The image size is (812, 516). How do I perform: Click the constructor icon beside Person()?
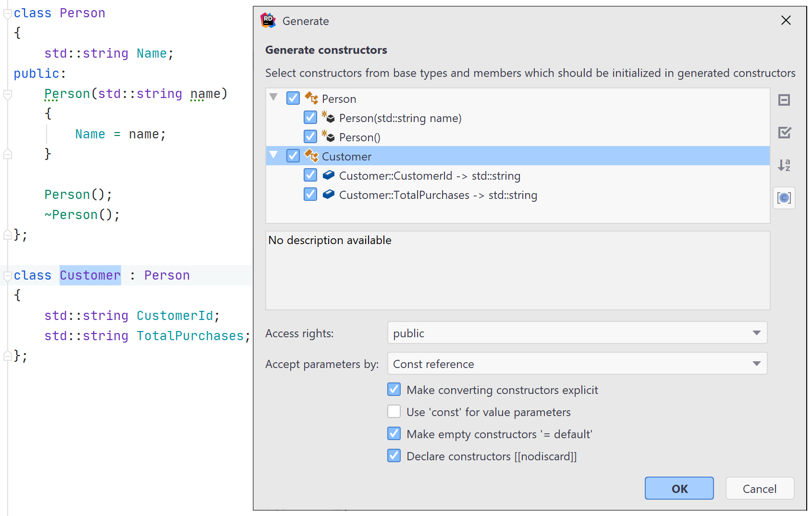coord(329,137)
